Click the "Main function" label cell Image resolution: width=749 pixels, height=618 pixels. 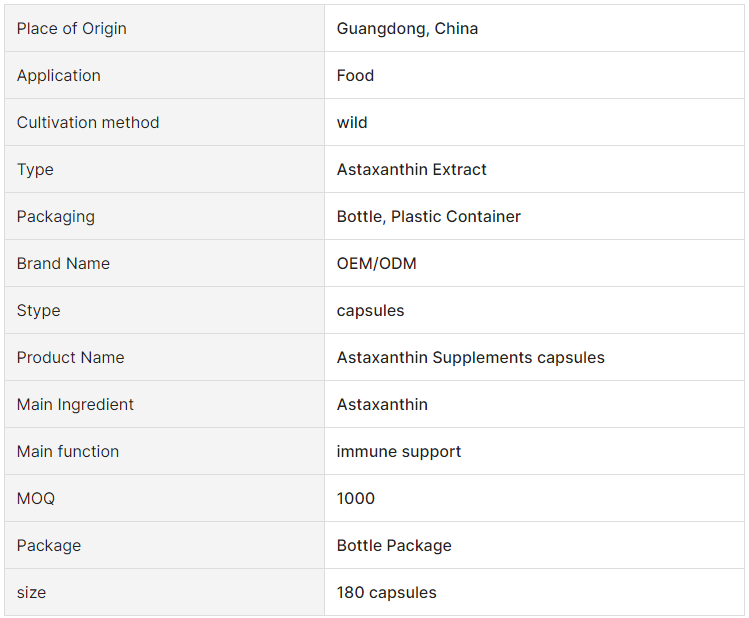(x=68, y=451)
